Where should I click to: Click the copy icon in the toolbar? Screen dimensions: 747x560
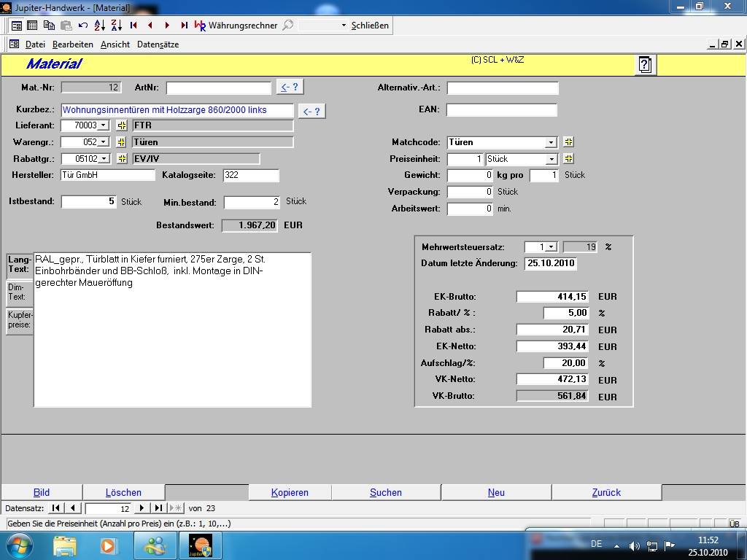click(49, 25)
